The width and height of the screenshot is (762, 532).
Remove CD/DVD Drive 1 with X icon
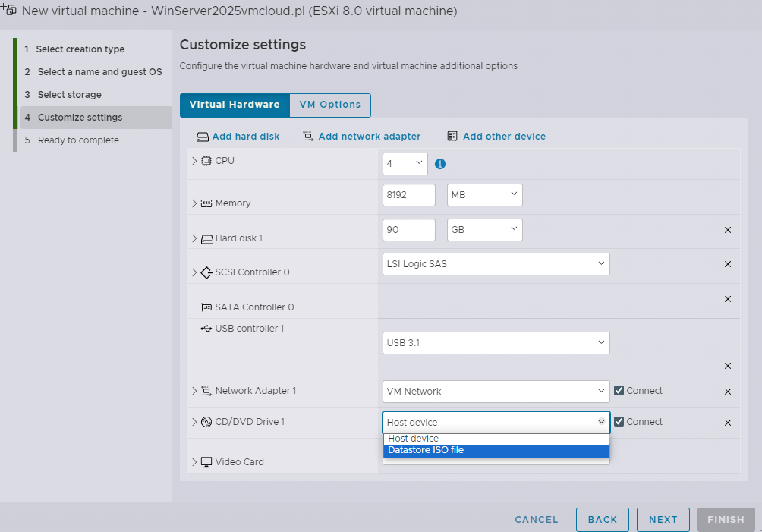[727, 423]
